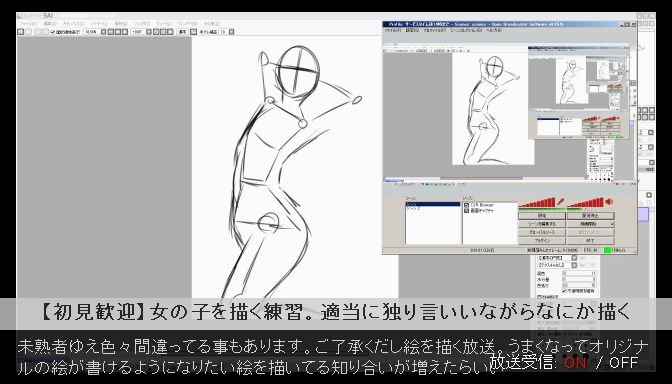Click 配信停止 to stop streaming

(x=591, y=216)
